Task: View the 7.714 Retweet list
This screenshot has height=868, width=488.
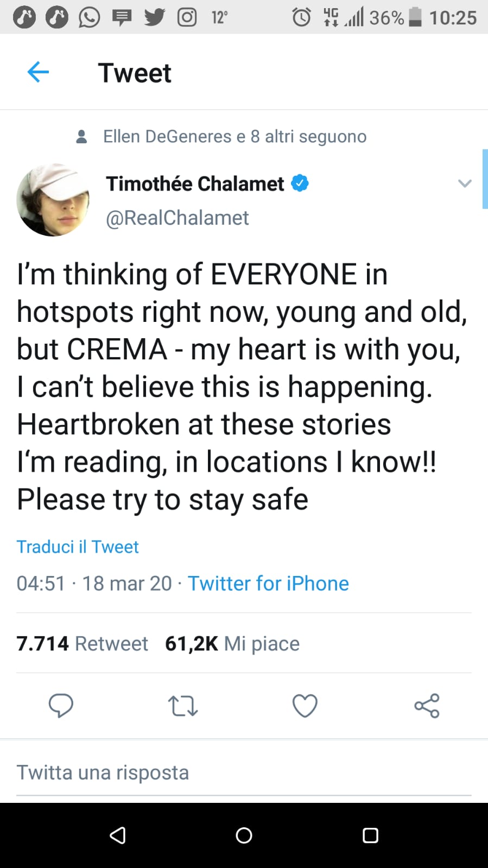Action: click(82, 643)
